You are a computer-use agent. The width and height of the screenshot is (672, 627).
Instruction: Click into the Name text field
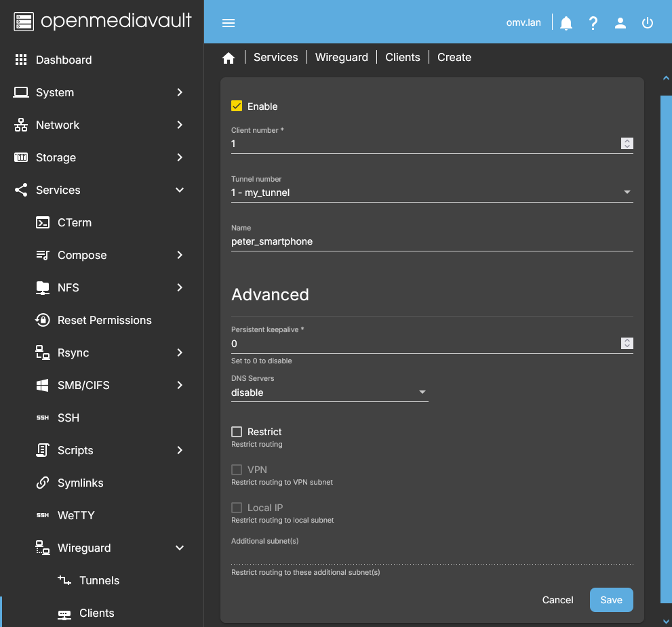point(431,241)
